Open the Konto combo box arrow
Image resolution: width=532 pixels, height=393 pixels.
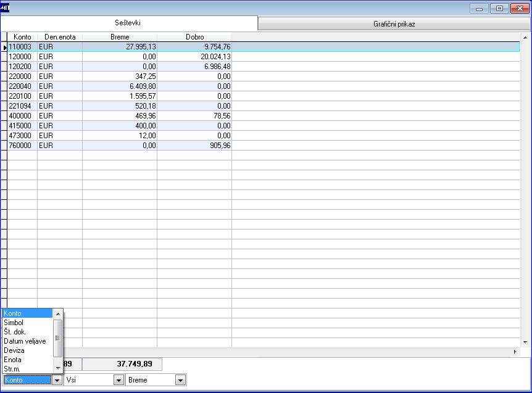click(57, 380)
